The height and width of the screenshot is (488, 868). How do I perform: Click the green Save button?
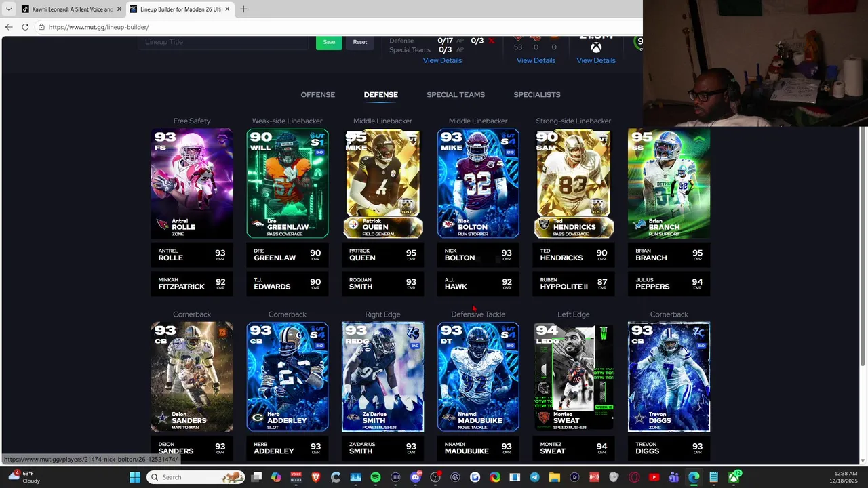(329, 42)
